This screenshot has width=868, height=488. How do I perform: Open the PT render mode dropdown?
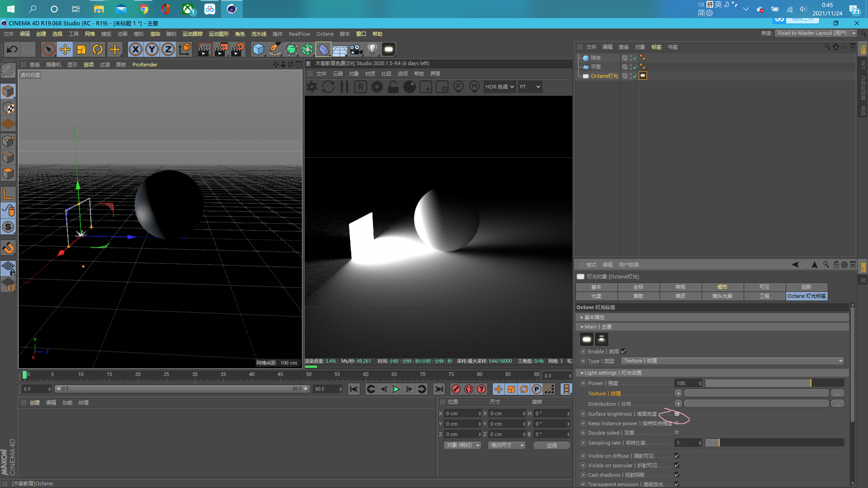tap(530, 87)
